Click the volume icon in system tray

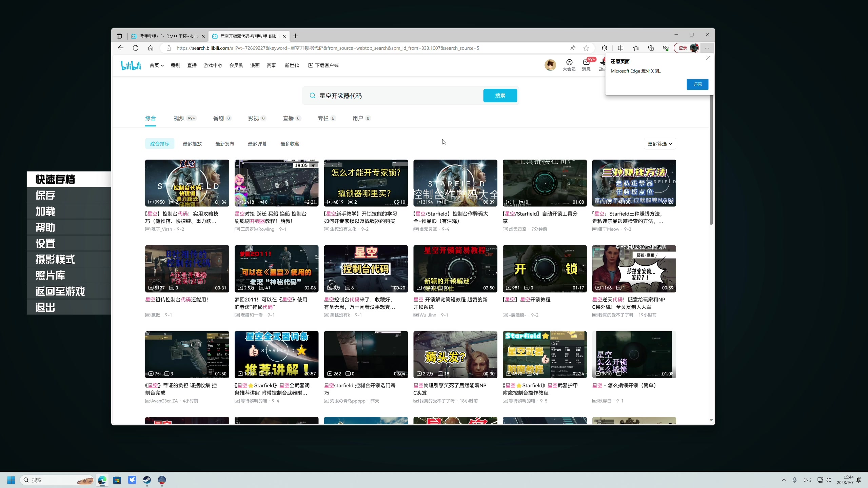coord(828,480)
